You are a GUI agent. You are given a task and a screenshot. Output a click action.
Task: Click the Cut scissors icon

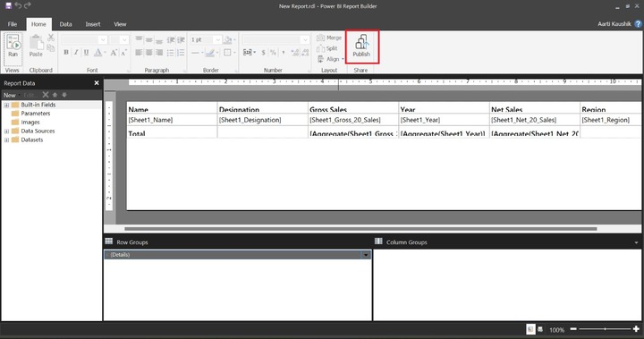pos(51,38)
